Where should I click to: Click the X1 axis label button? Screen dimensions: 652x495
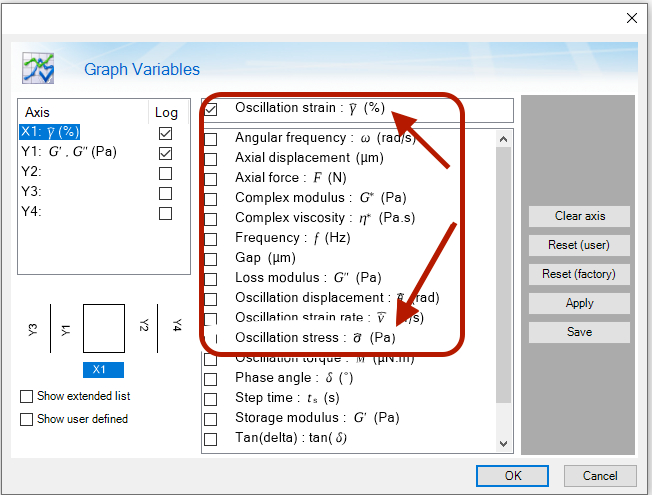(100, 369)
